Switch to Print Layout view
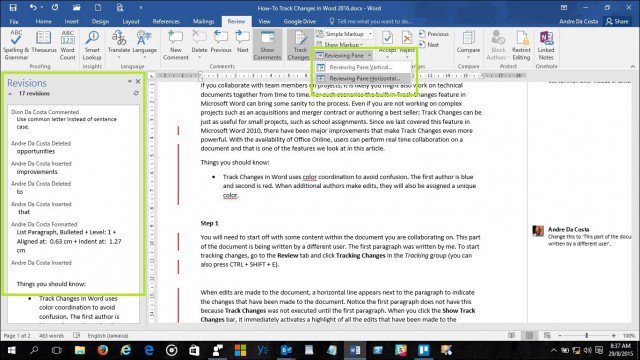Screen dimensions: 640x360 point(529,335)
